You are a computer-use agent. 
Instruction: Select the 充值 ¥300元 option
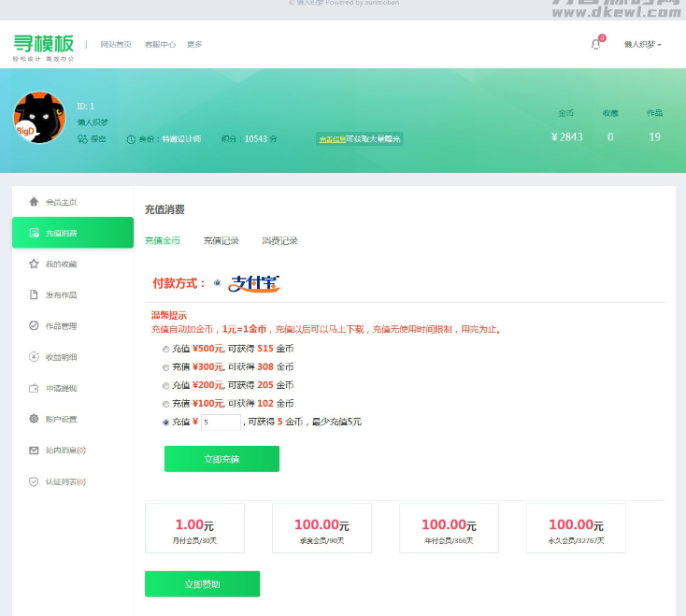tap(165, 367)
